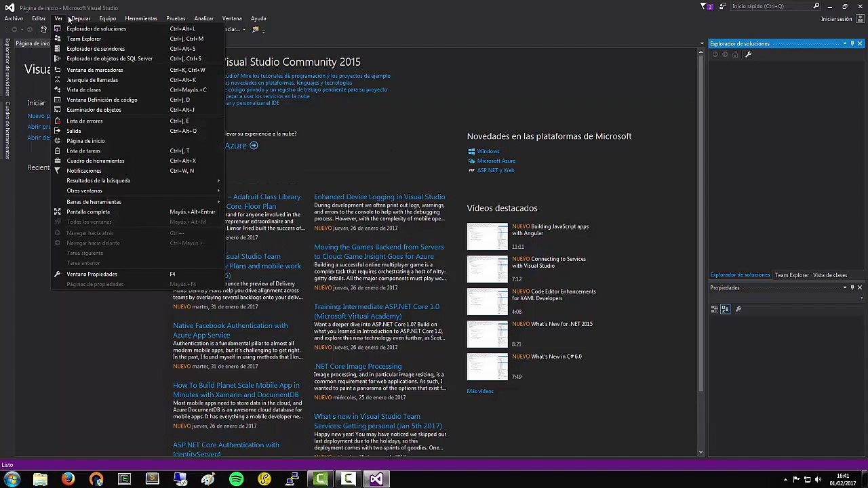Screen dimensions: 868x488
Task: Click the notifications flag icon
Action: pyautogui.click(x=705, y=6)
